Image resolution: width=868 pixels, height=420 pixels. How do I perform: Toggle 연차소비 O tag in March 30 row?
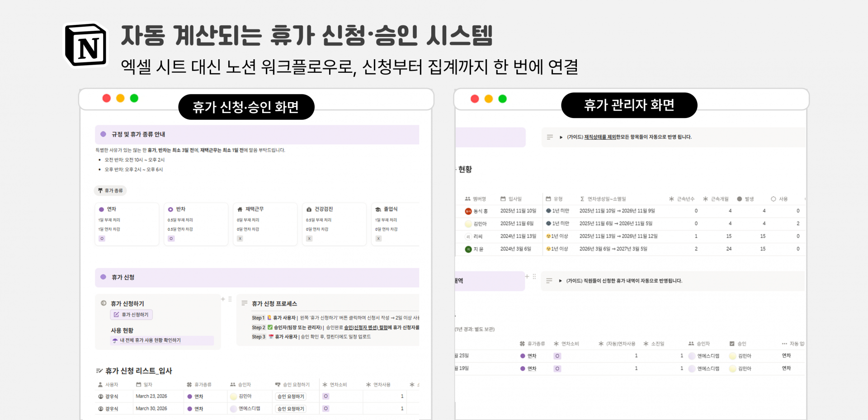[326, 409]
